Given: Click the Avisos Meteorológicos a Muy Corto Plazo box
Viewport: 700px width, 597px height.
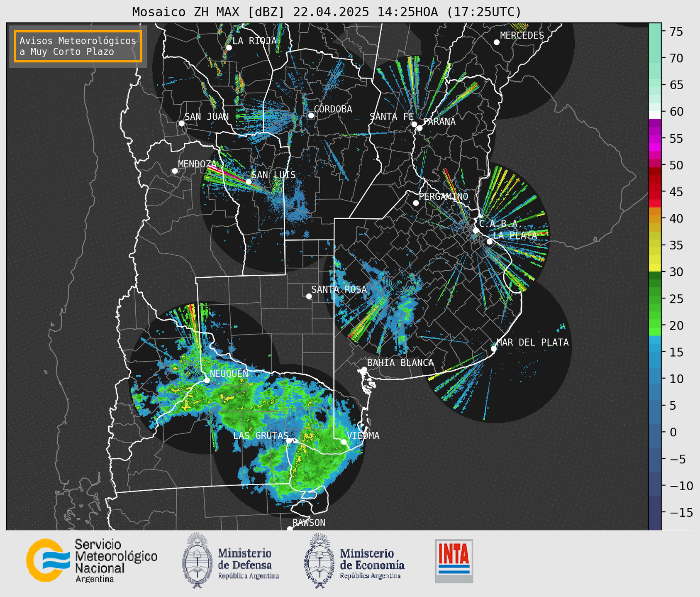Looking at the screenshot, I should (78, 46).
